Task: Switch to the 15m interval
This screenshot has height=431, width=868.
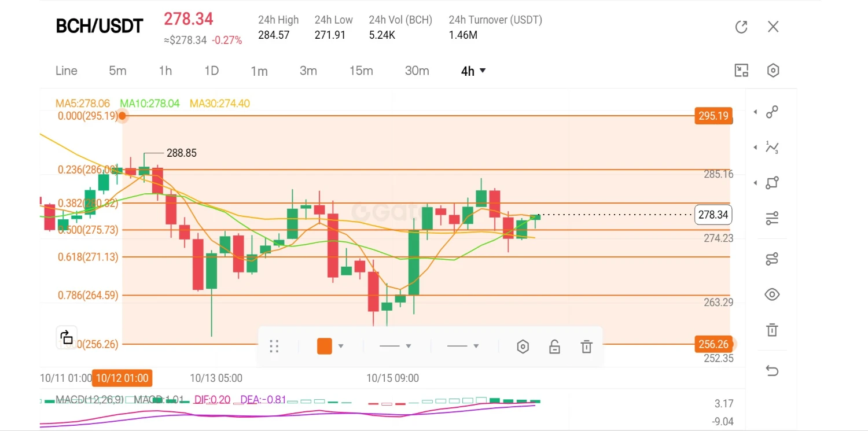Action: pyautogui.click(x=361, y=71)
